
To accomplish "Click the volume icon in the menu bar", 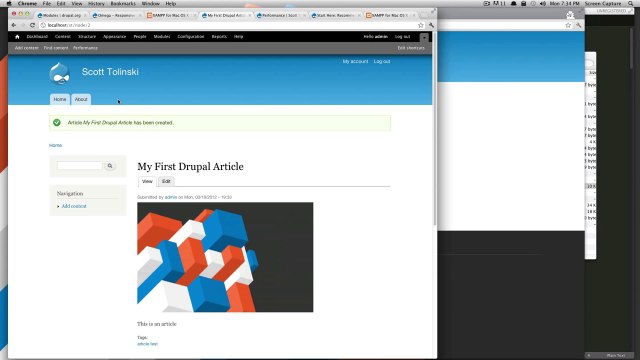I will pyautogui.click(x=543, y=3).
